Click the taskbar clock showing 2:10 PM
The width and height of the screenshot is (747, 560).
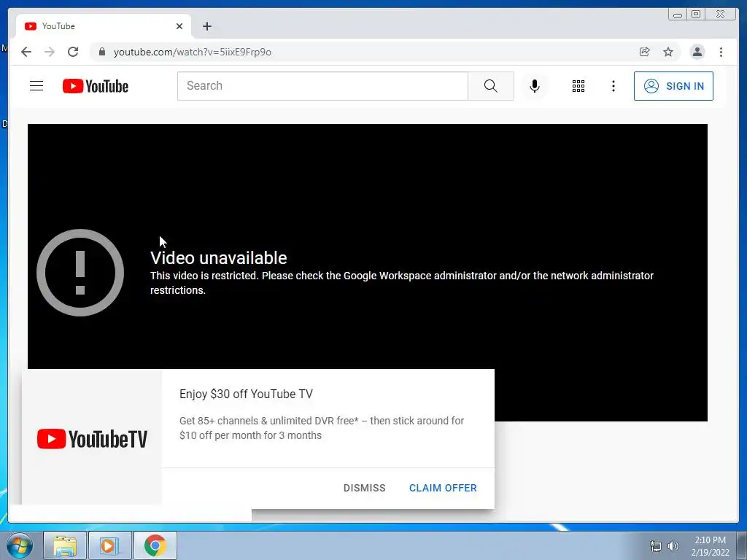710,546
